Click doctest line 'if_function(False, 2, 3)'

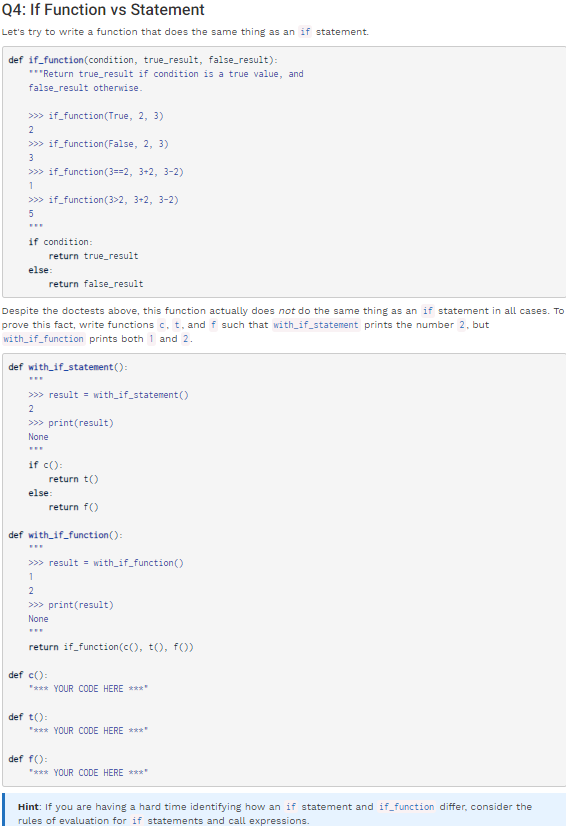point(99,144)
